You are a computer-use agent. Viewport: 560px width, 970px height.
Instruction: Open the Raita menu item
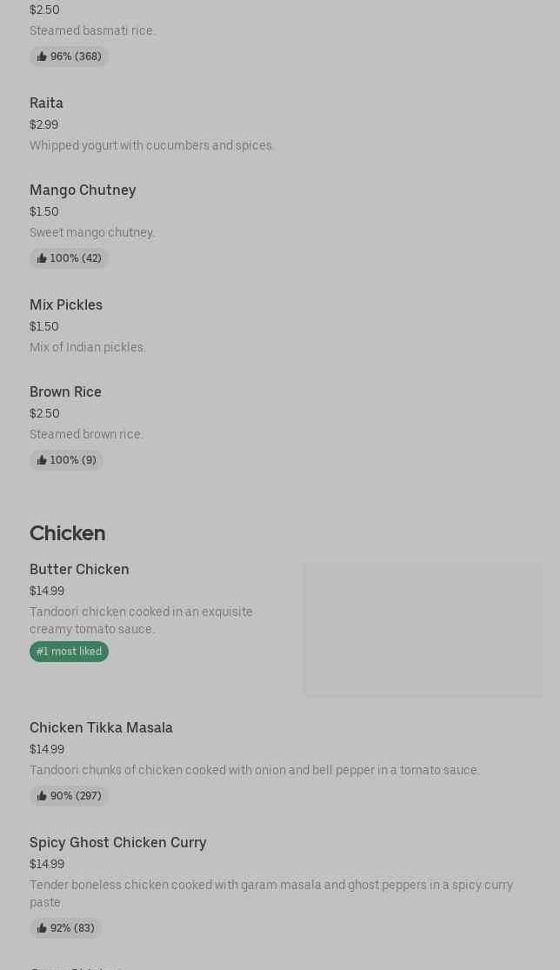(46, 104)
